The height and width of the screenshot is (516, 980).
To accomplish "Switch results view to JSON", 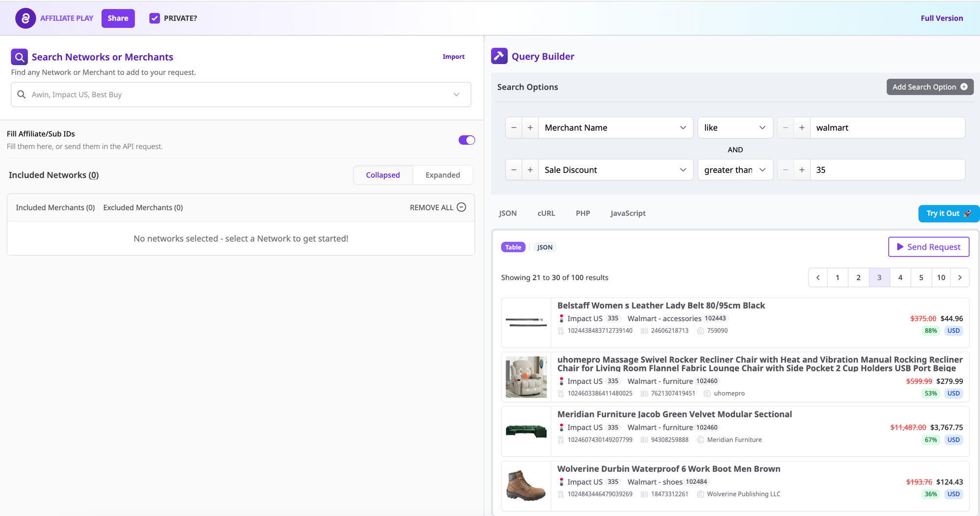I will (545, 247).
